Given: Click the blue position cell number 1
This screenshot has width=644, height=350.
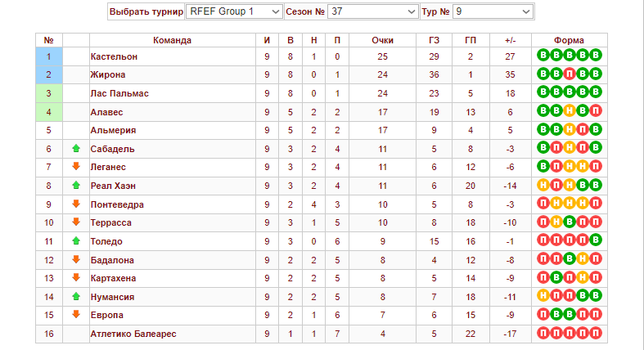Looking at the screenshot, I should 49,56.
